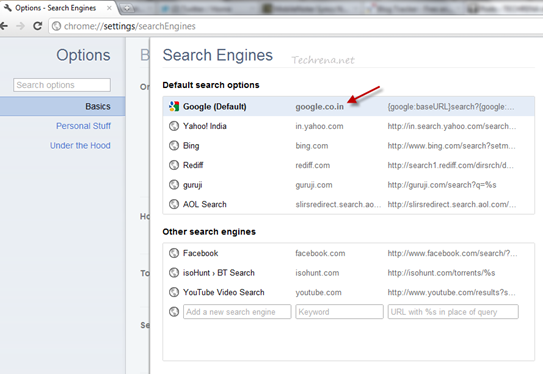Click the http://www.facebook.com/search URL

(452, 253)
